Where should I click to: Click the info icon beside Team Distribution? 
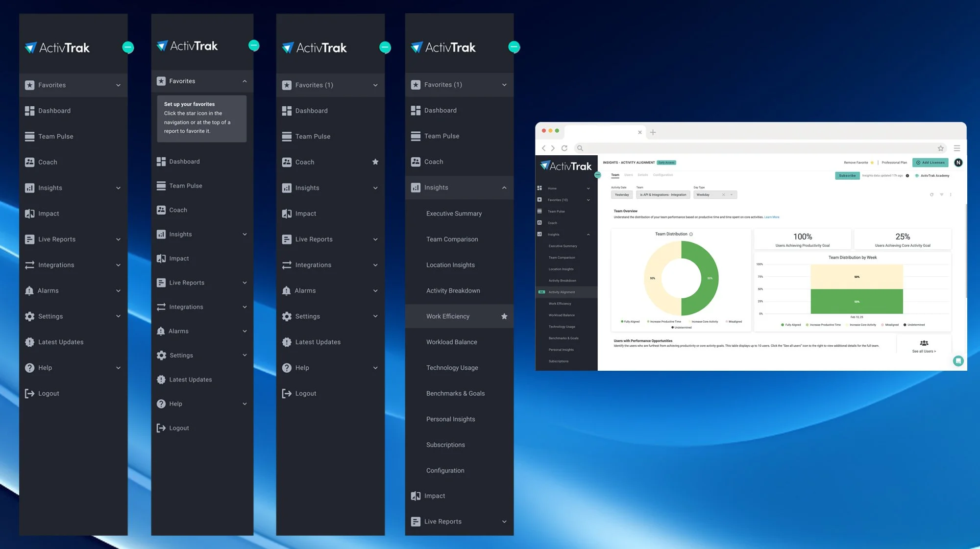click(x=691, y=234)
